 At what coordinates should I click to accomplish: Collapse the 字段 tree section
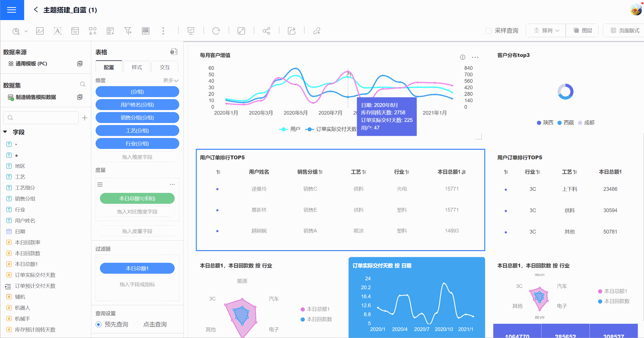pyautogui.click(x=5, y=132)
